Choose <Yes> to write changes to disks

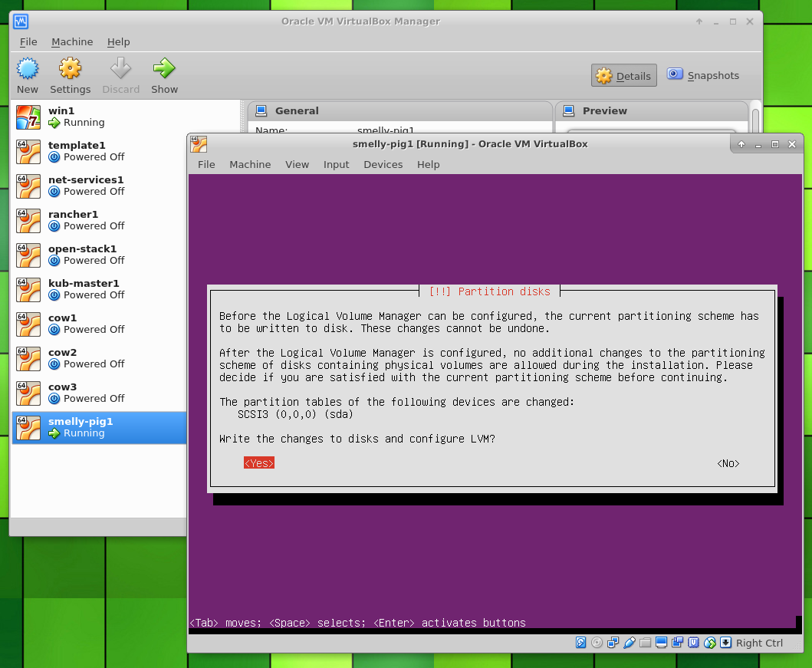pos(259,463)
